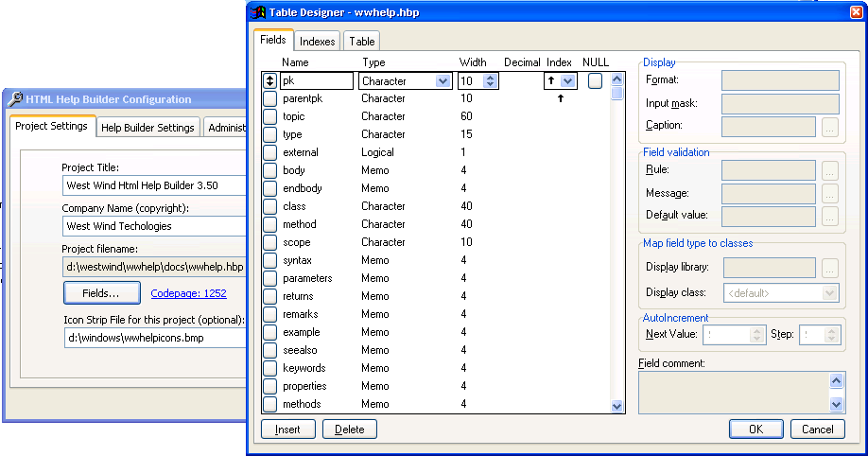868x456 pixels.
Task: Click the Field comment scroll down arrow
Action: [837, 405]
